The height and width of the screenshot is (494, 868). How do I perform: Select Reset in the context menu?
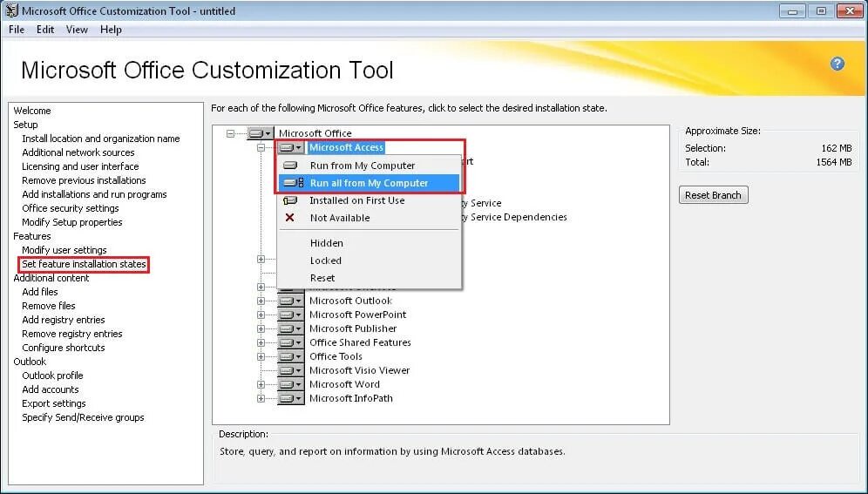370,278
